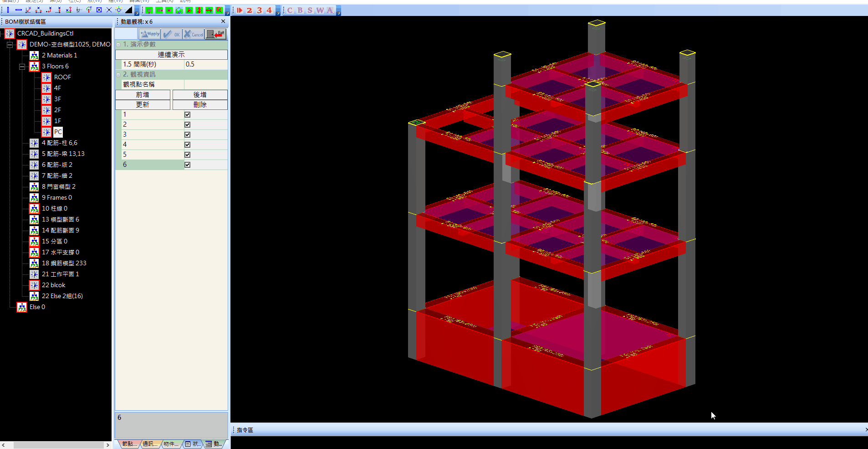Click the red play-step toolbar icon
This screenshot has width=868, height=449.
pyautogui.click(x=240, y=10)
